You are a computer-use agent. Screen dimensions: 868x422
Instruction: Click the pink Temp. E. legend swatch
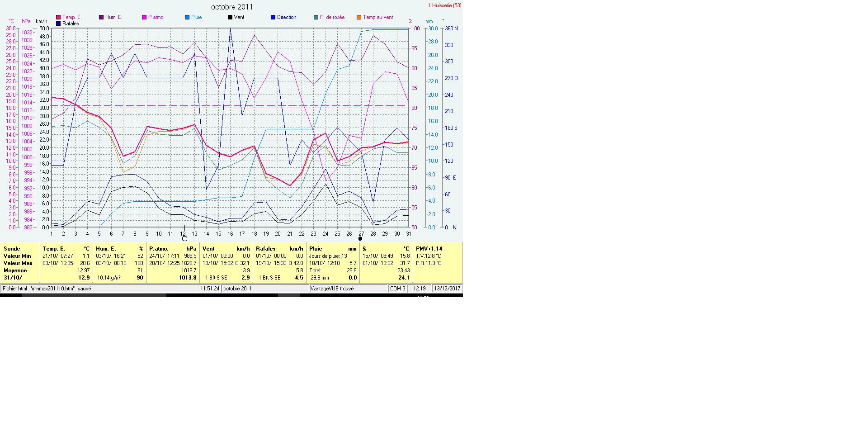click(58, 17)
